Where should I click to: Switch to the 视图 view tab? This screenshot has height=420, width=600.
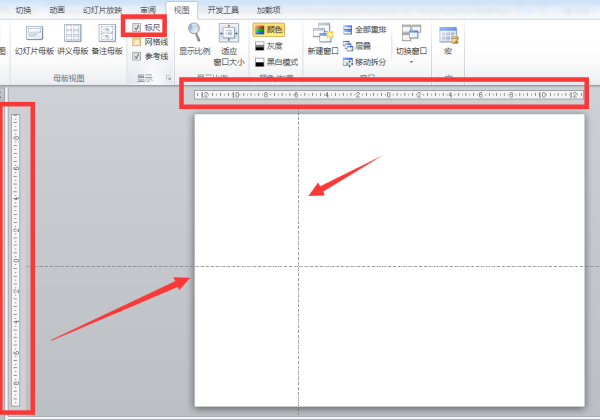tap(181, 10)
